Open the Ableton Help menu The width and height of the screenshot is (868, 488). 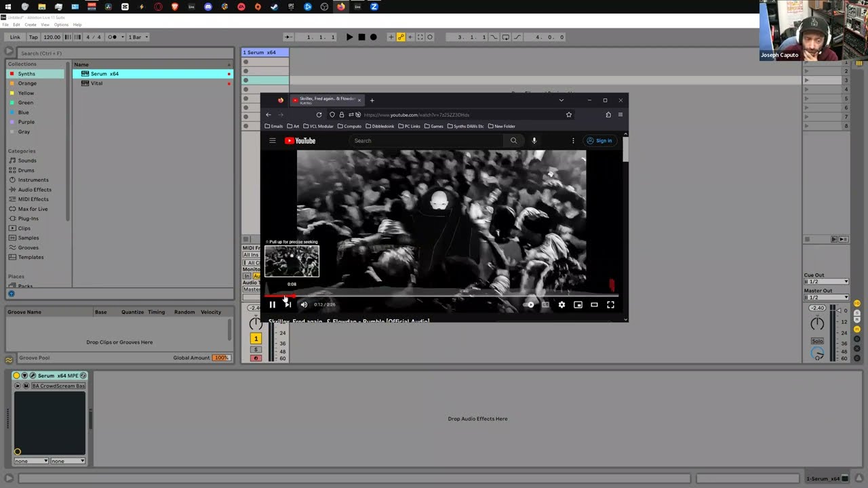(77, 24)
